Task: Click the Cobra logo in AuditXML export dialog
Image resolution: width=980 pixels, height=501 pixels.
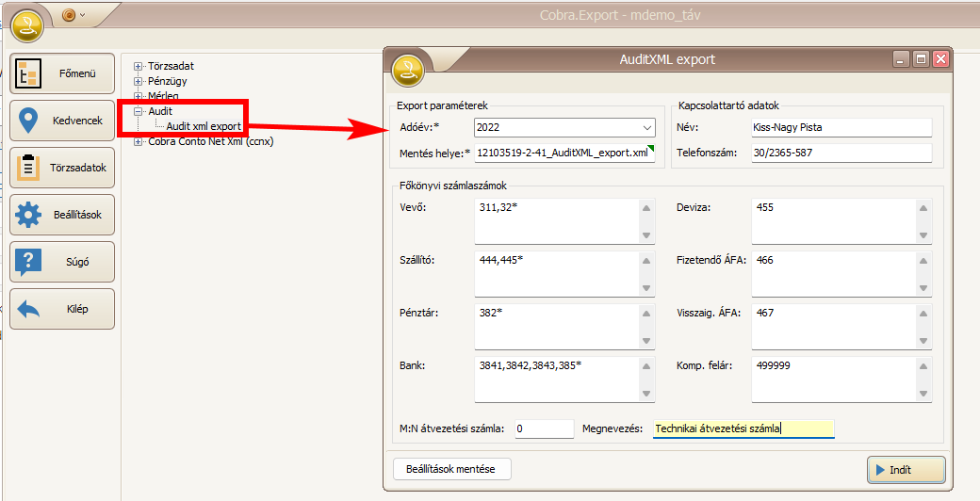Action: [407, 69]
